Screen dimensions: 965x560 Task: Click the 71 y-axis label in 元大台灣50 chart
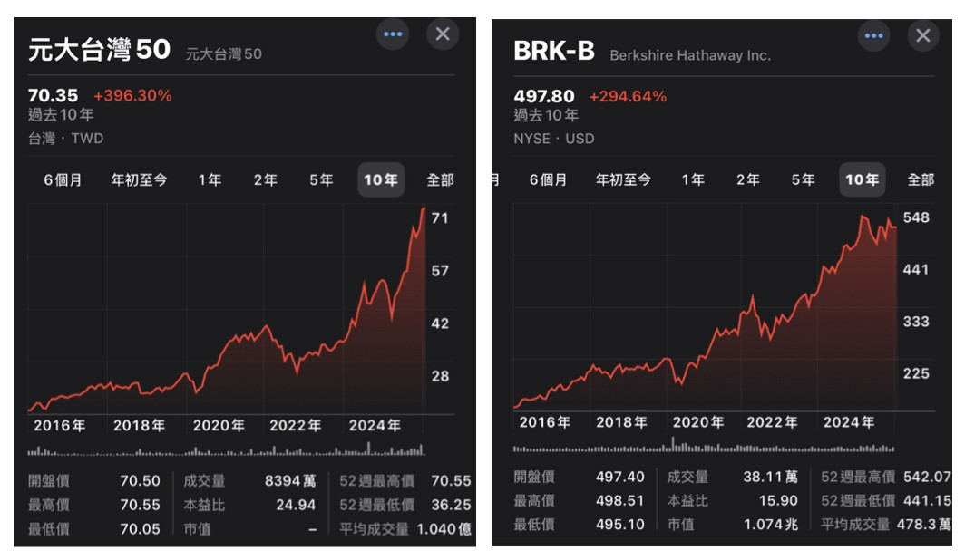[439, 218]
